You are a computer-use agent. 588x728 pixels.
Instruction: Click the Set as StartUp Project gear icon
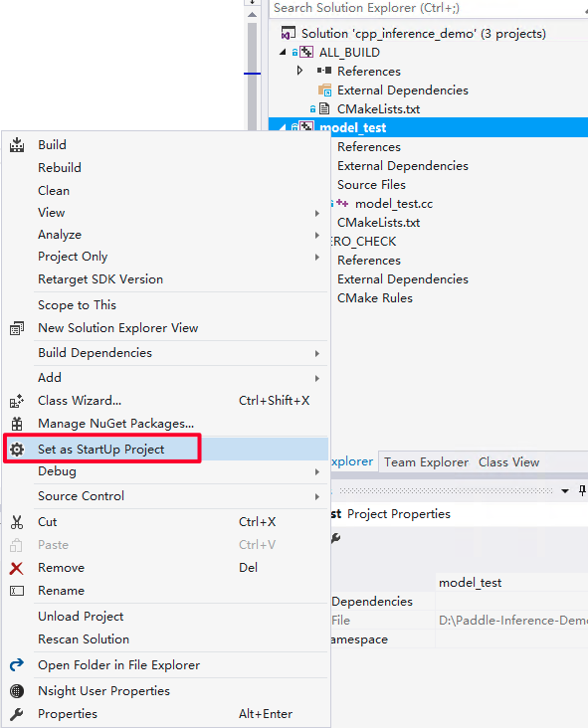tap(17, 450)
